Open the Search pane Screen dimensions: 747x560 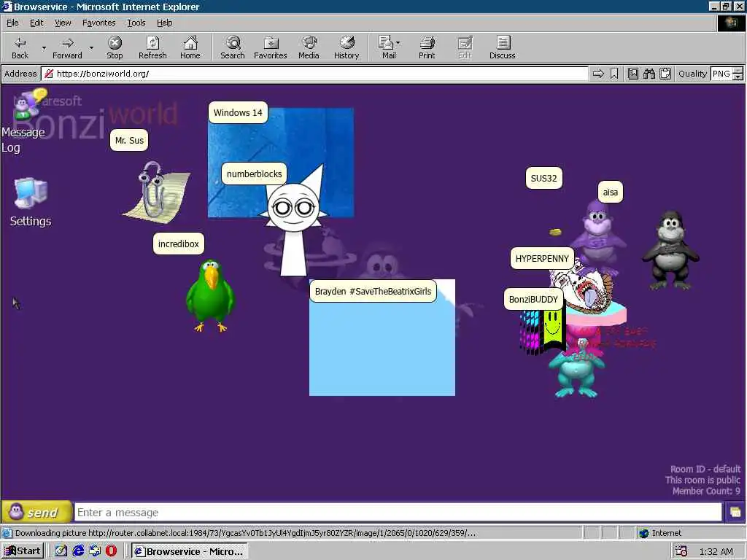click(233, 47)
